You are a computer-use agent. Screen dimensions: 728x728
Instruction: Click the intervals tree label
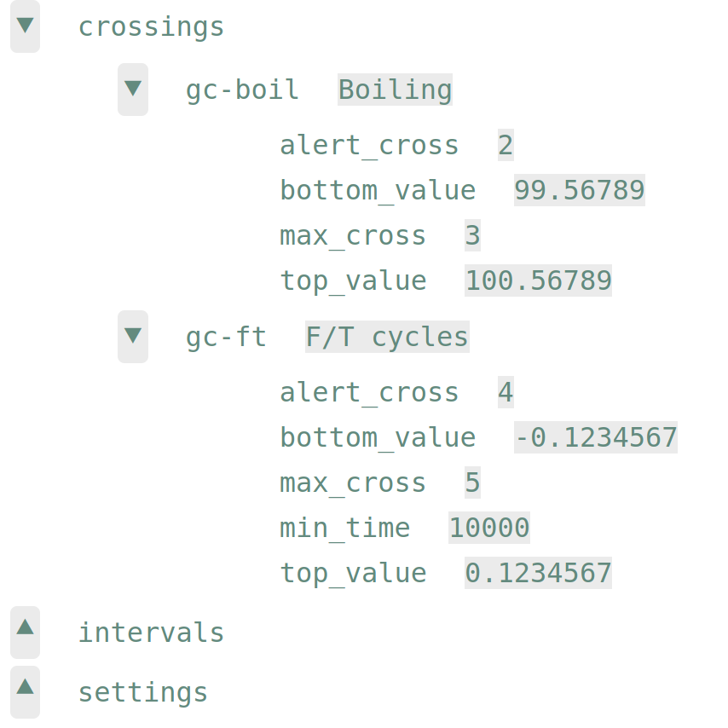(x=152, y=633)
